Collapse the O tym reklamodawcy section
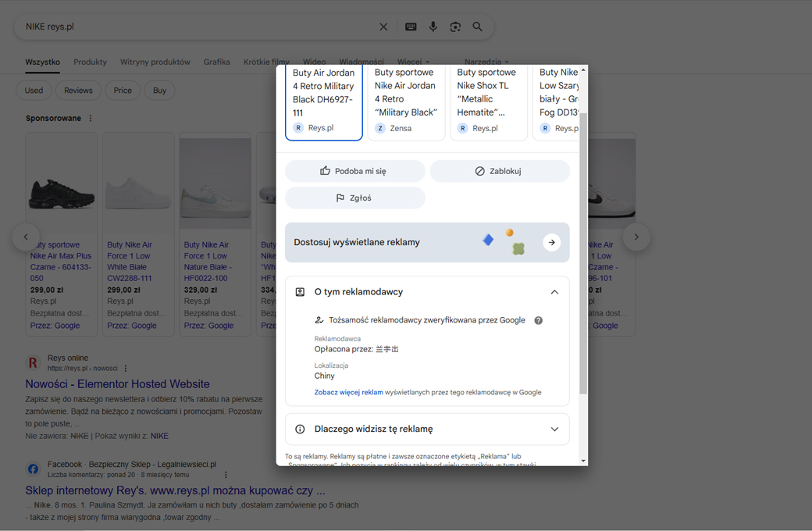The image size is (812, 531). [x=554, y=292]
